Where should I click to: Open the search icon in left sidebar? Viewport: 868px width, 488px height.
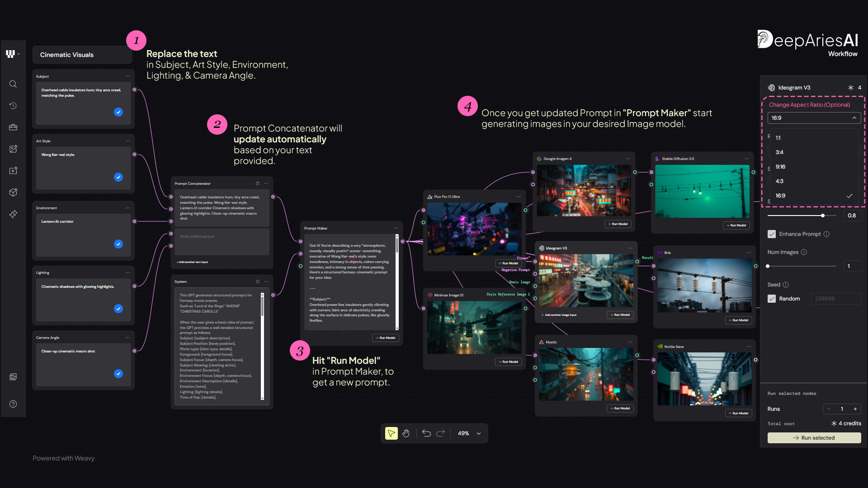tap(13, 84)
